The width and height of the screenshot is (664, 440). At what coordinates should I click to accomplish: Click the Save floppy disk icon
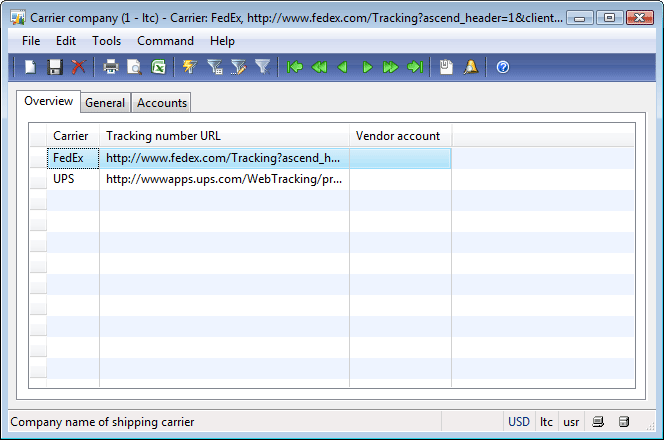tap(55, 67)
